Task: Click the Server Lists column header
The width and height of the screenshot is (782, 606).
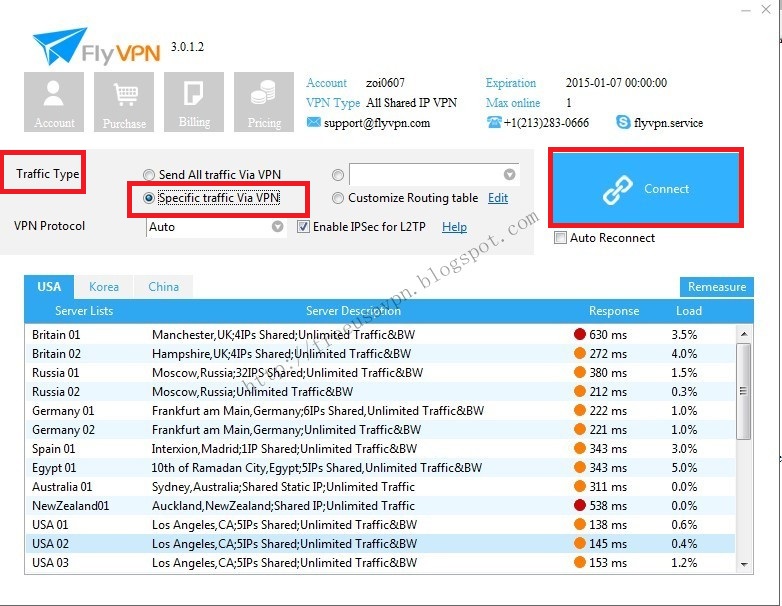Action: (84, 311)
